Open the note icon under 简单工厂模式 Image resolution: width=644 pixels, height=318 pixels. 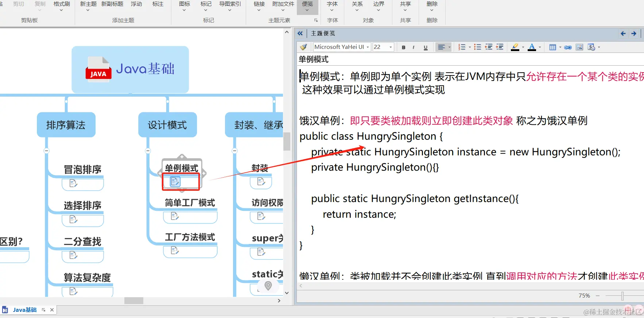175,216
